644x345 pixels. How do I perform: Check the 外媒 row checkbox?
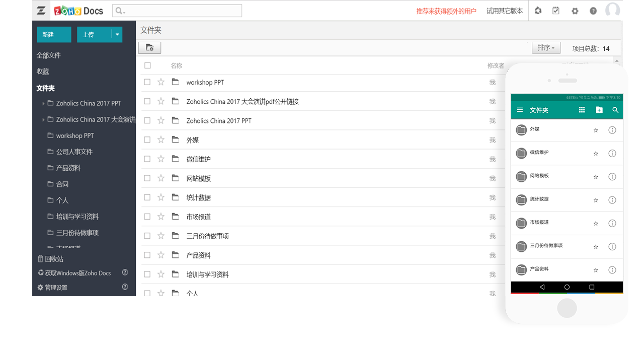(x=147, y=140)
